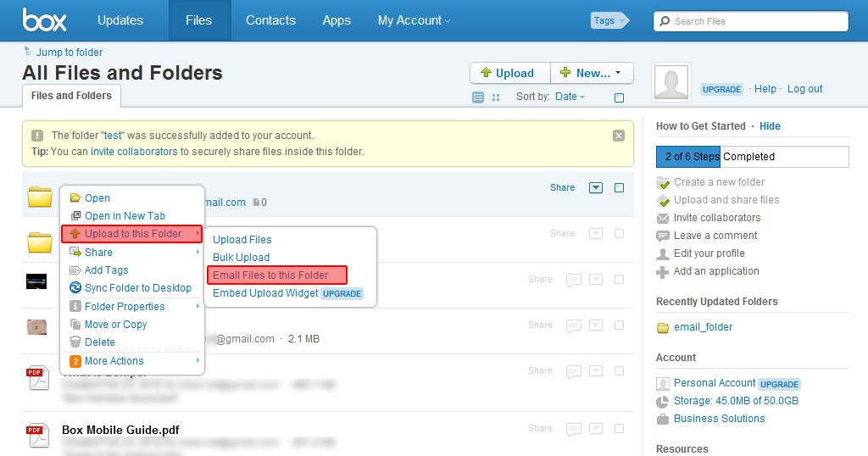The image size is (868, 456).
Task: Open comments on the 2.1 MB file row
Action: click(x=574, y=326)
